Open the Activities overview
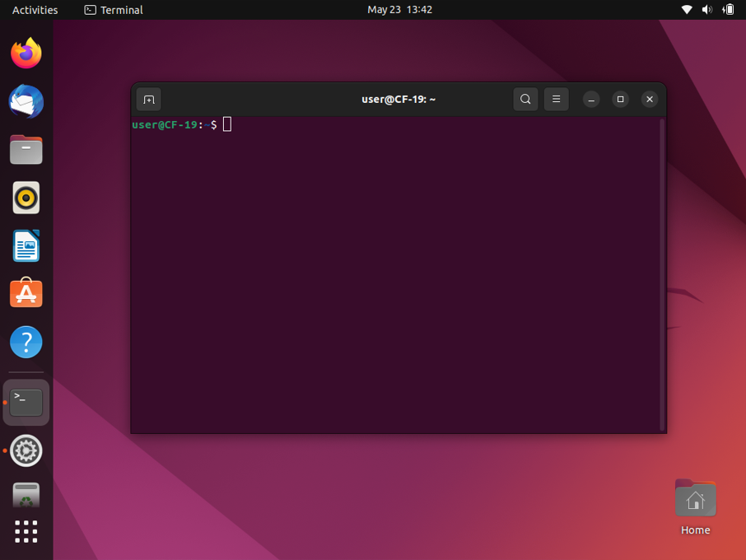Image resolution: width=746 pixels, height=560 pixels. [x=35, y=10]
